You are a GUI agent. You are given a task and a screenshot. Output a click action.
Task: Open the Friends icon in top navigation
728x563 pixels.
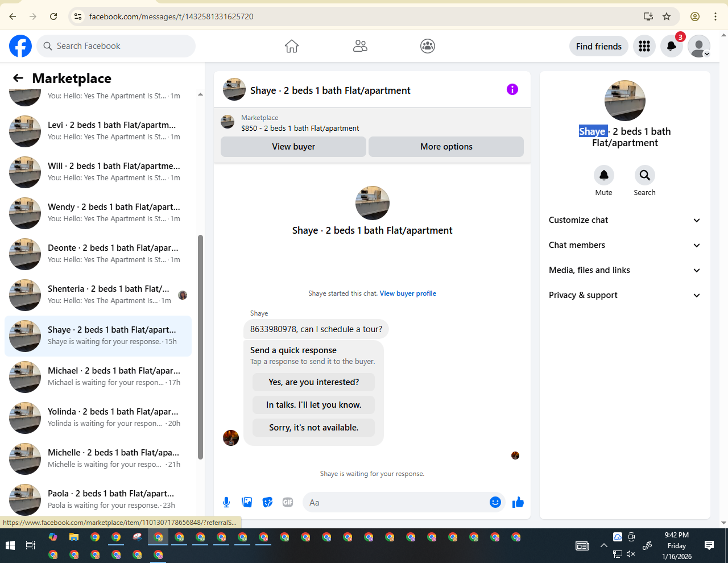(360, 46)
